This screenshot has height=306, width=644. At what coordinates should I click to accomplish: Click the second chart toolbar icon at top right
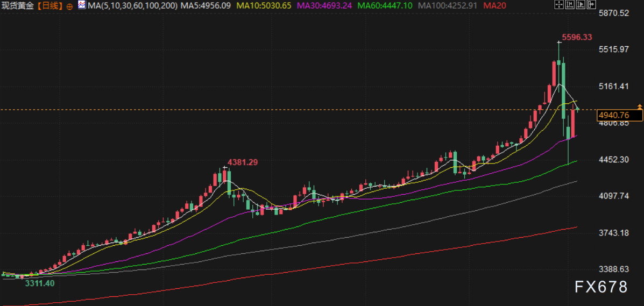click(569, 5)
